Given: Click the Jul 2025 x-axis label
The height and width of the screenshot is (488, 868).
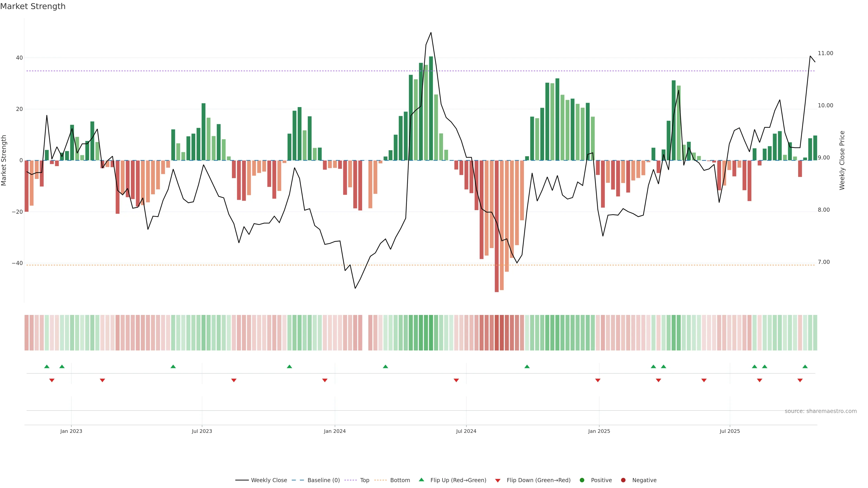Looking at the screenshot, I should point(729,431).
